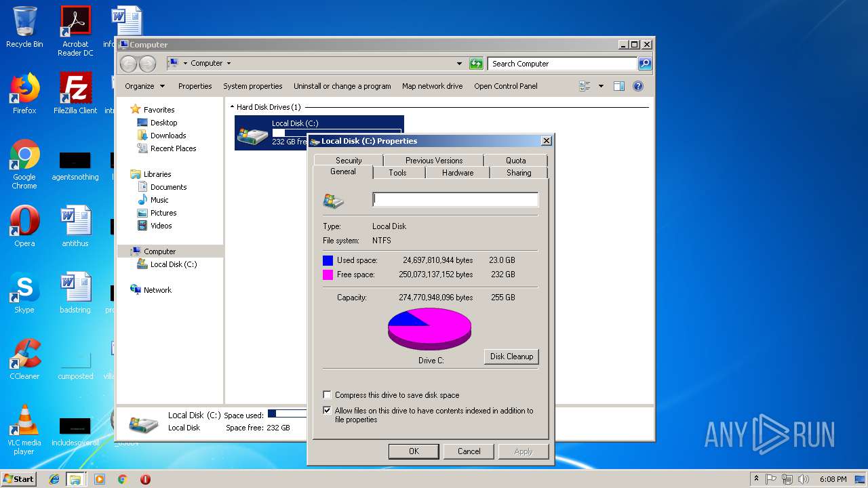Select Recent Places in navigation pane
868x488 pixels.
coord(166,148)
